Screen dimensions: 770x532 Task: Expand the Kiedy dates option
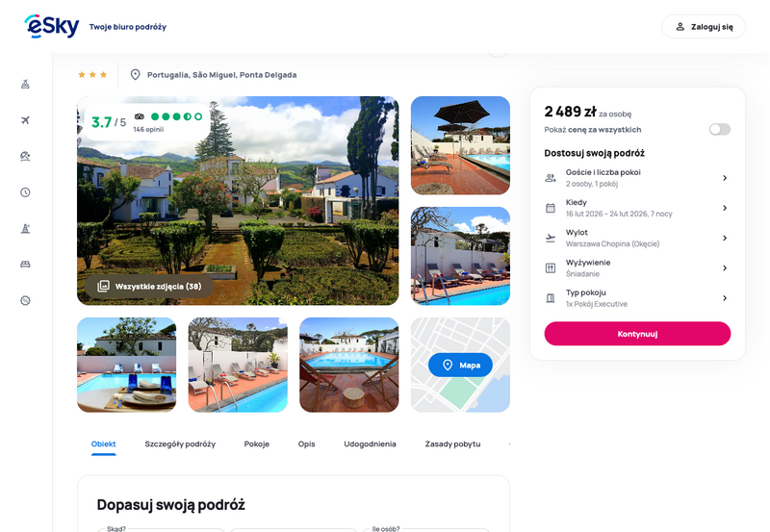(637, 208)
